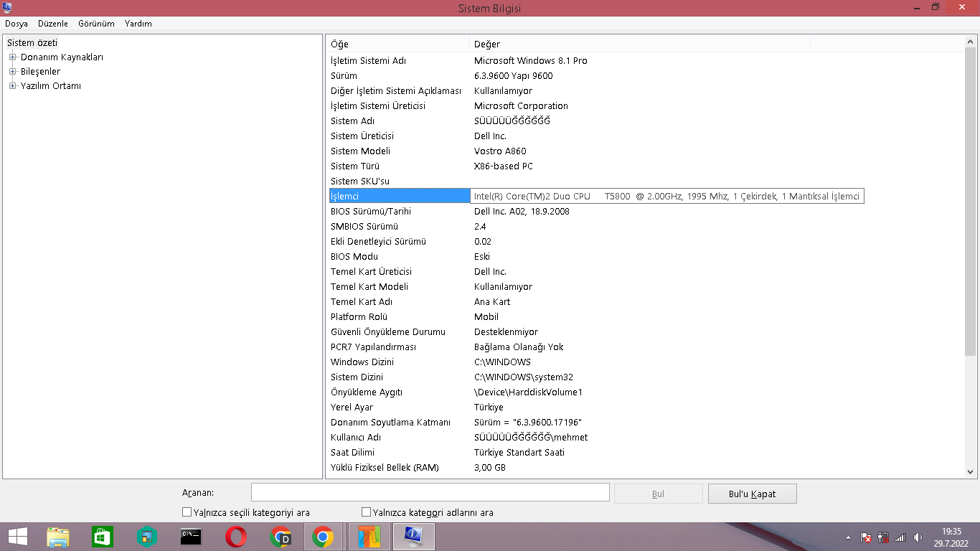Viewport: 980px width, 551px height.
Task: Click the Öğe column header
Action: click(x=398, y=44)
